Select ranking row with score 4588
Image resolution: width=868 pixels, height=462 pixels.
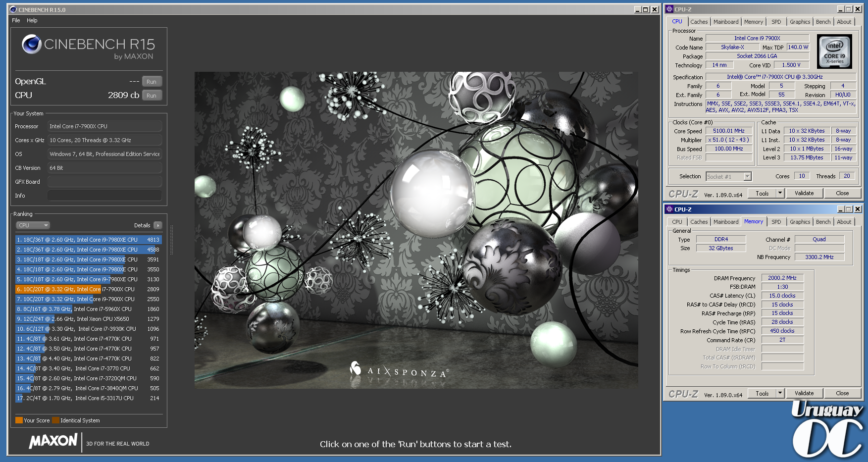(x=89, y=250)
